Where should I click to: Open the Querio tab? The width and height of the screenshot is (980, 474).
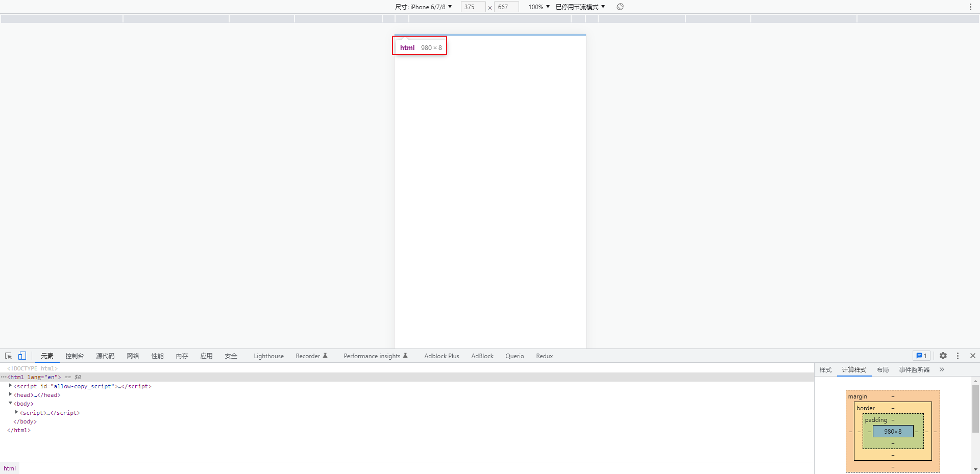pos(514,356)
